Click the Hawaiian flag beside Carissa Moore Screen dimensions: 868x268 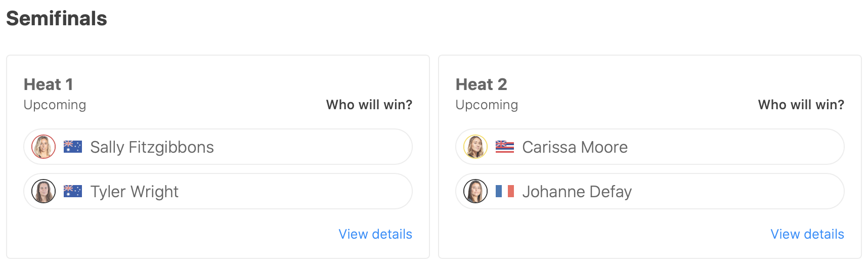505,147
